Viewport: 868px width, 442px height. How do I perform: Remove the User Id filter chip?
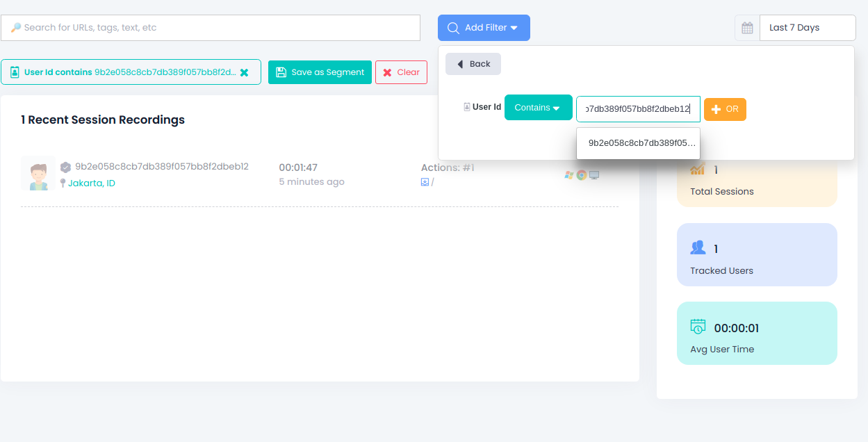click(245, 72)
